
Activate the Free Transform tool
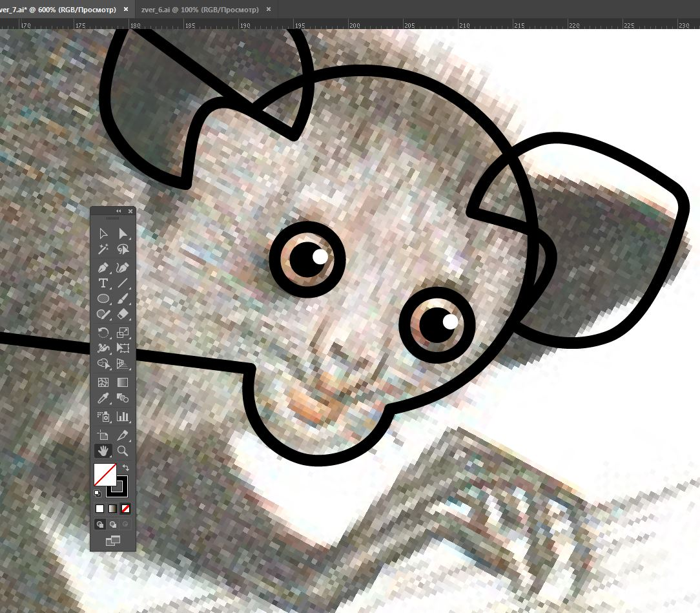point(123,348)
